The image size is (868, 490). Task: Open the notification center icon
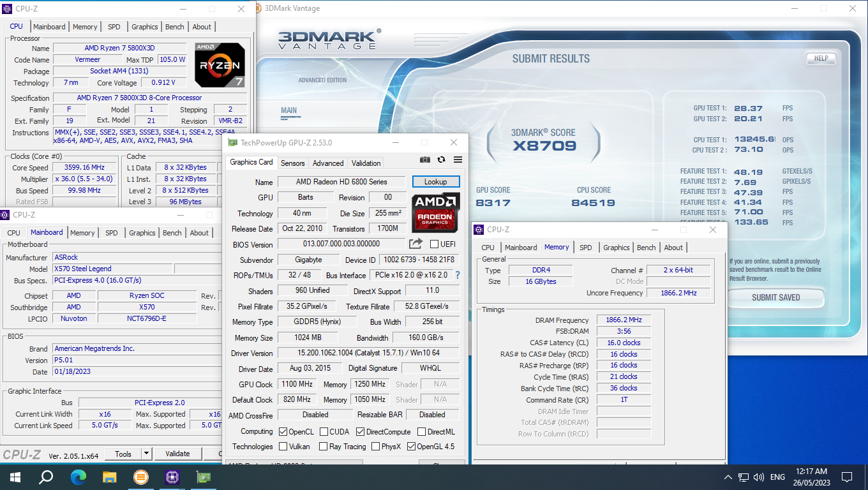[847, 477]
